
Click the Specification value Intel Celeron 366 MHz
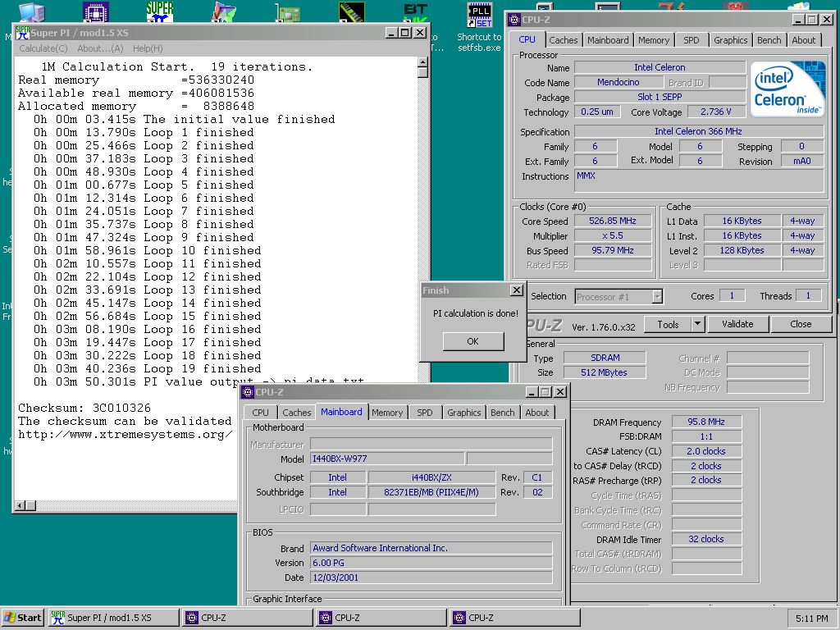[699, 131]
